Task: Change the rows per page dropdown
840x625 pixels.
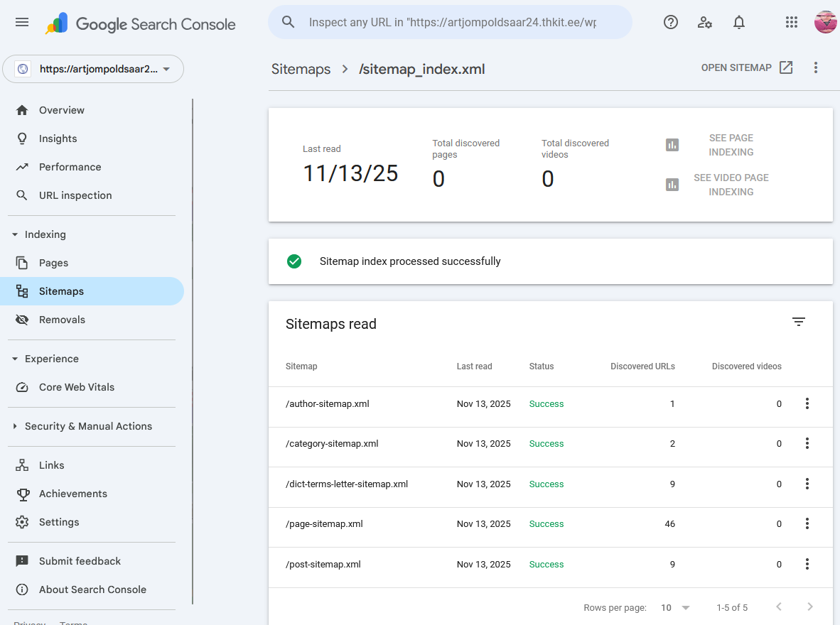Action: pyautogui.click(x=675, y=608)
